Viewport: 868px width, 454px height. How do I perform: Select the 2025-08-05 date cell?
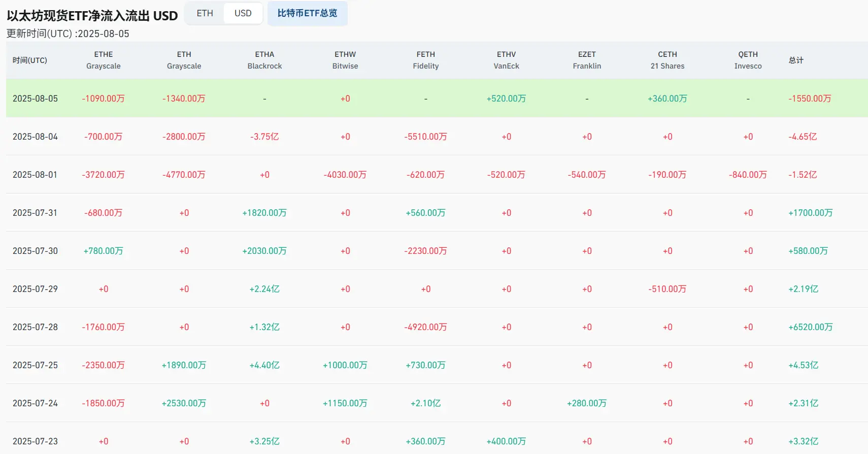[x=36, y=99]
